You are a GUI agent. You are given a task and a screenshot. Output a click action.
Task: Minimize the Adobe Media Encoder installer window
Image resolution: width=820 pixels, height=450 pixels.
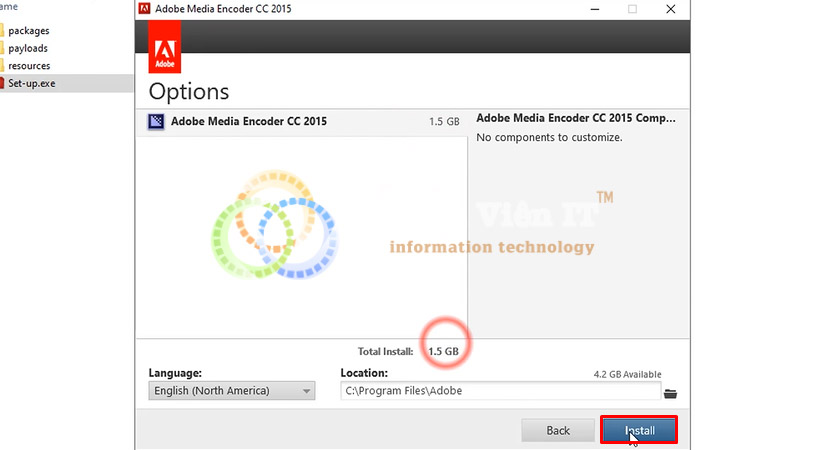point(595,9)
